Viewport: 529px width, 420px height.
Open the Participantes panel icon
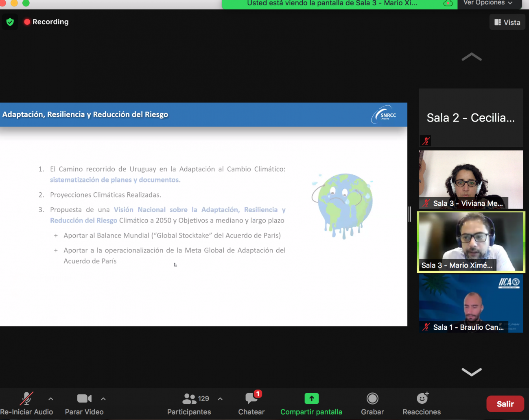[189, 398]
